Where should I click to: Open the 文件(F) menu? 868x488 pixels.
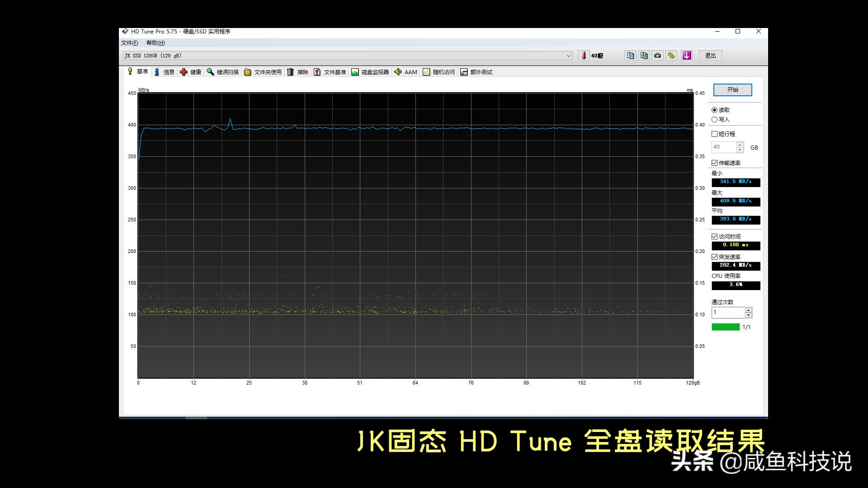point(129,43)
